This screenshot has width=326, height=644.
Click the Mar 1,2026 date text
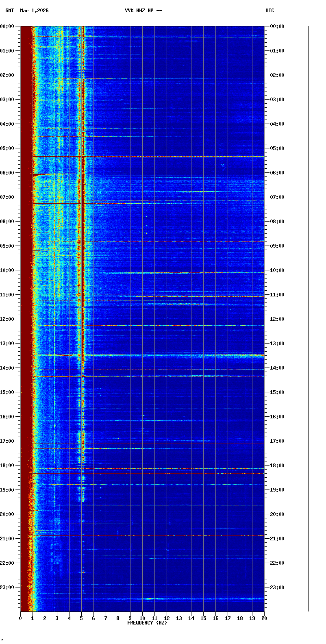coord(34,11)
